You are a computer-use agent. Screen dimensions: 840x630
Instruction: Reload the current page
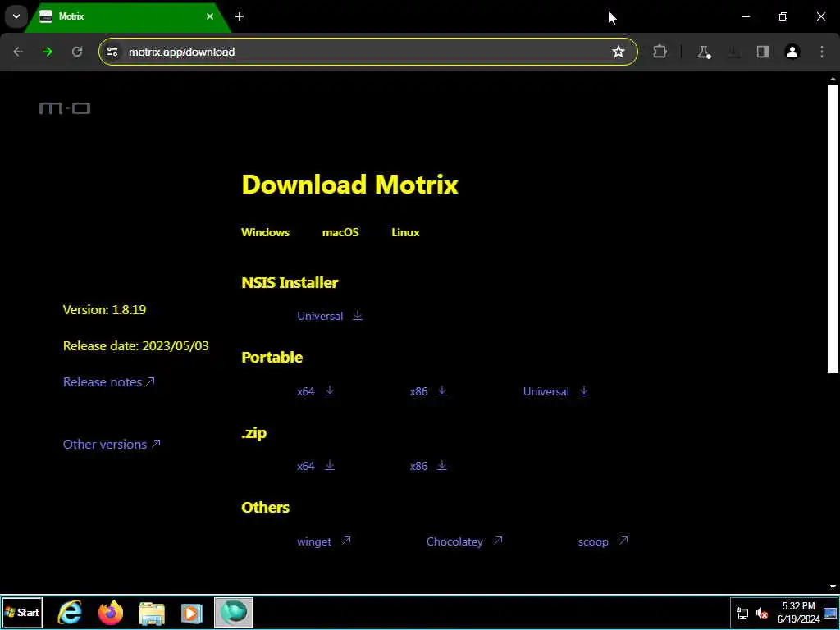click(x=77, y=52)
